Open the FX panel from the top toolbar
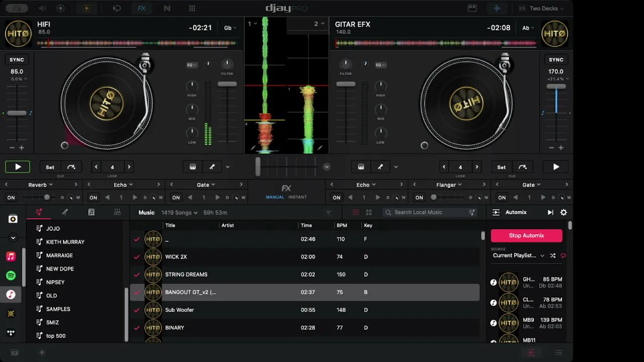 [141, 8]
